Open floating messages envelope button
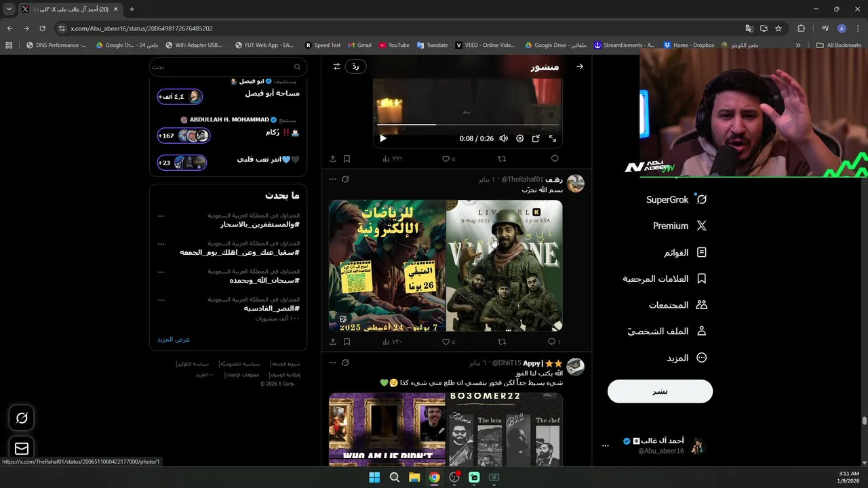This screenshot has height=488, width=868. click(22, 448)
